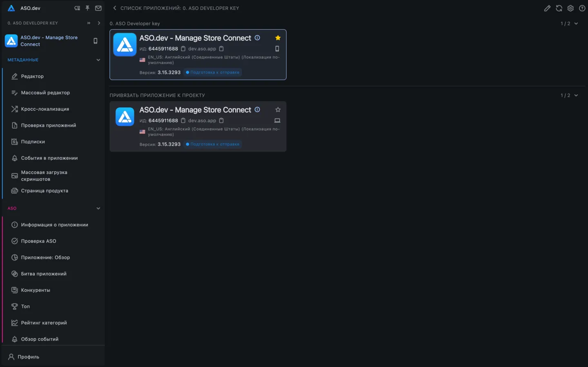Image resolution: width=588 pixels, height=367 pixels.
Task: Click the mail envelope icon in sidebar header
Action: (98, 8)
